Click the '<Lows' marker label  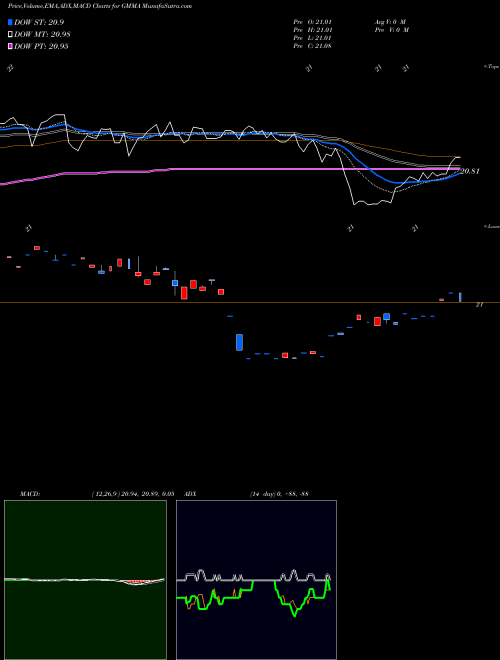[491, 226]
